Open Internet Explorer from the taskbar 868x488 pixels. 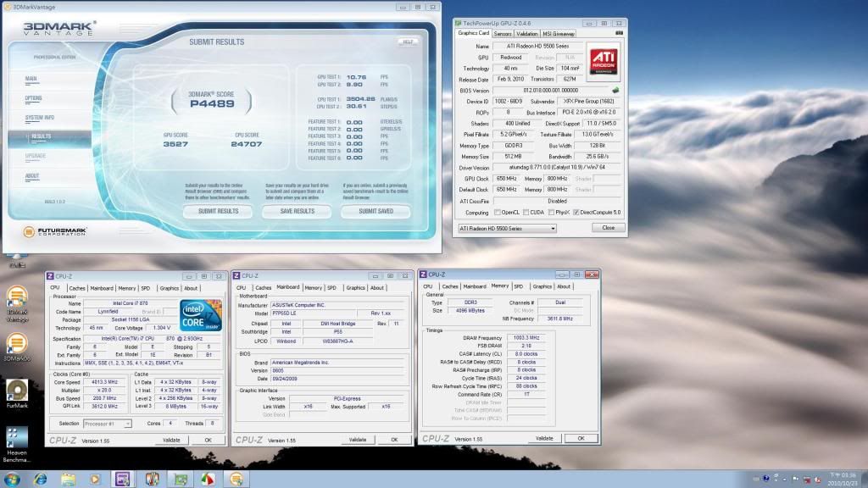tap(40, 479)
